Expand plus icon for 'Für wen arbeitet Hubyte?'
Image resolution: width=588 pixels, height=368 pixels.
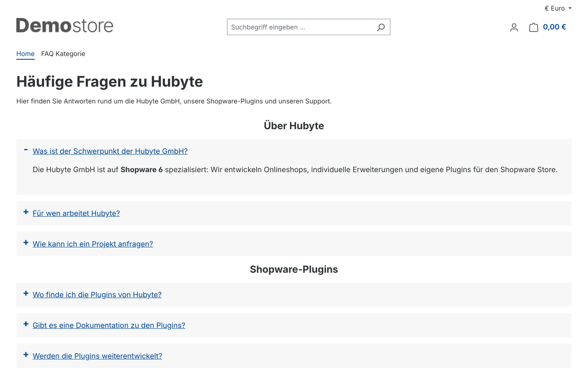(26, 212)
